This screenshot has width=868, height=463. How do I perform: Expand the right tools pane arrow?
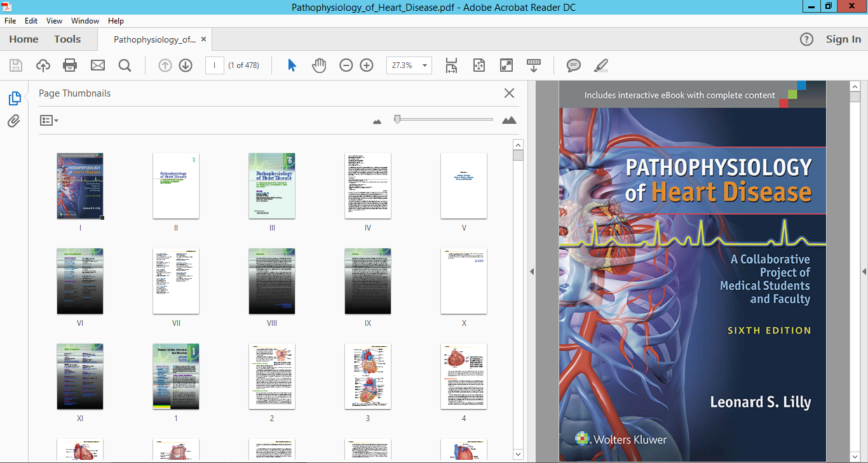(x=864, y=271)
